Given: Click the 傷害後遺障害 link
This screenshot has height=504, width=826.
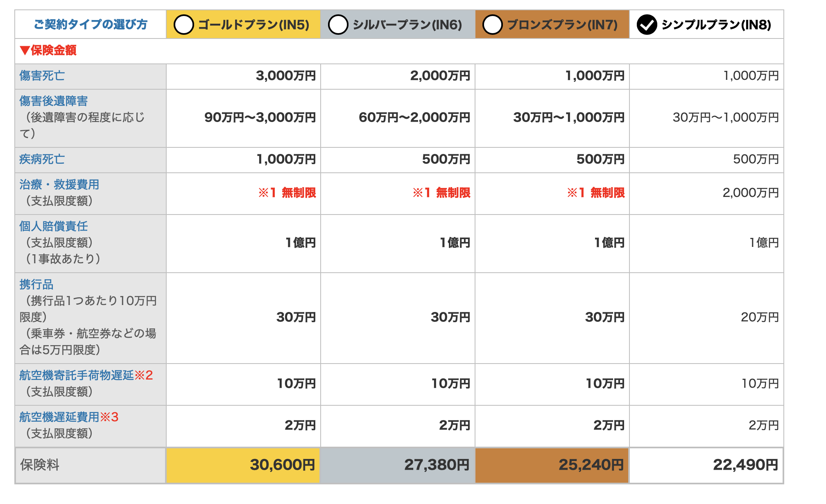Looking at the screenshot, I should pos(54,101).
